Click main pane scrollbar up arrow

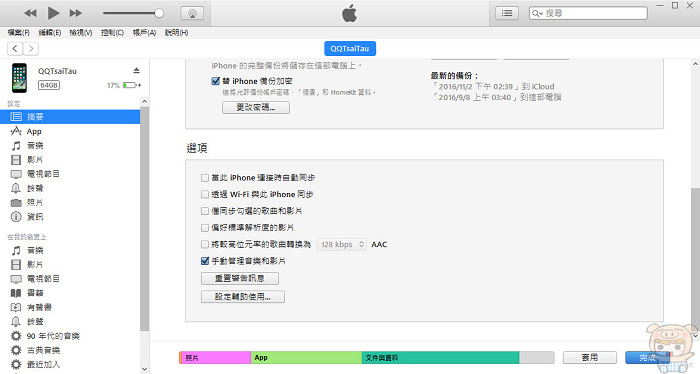coord(696,65)
